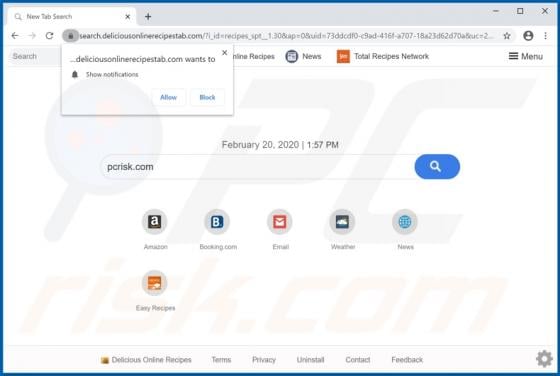Minimize the browser window

coord(496,11)
